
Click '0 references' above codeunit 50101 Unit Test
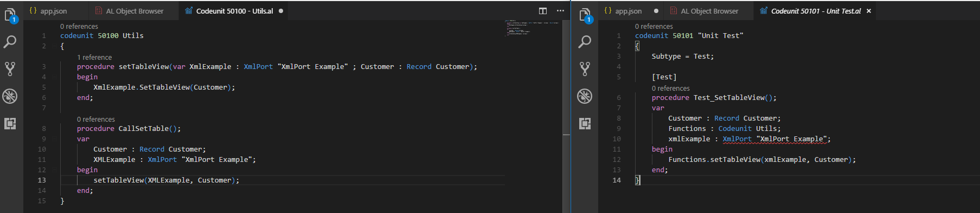pos(654,26)
